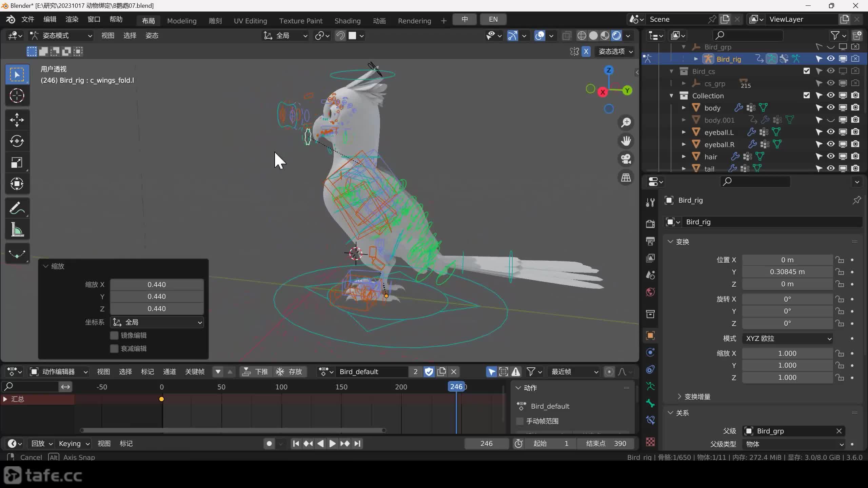
Task: Toggle auto keying record button
Action: coord(269,444)
